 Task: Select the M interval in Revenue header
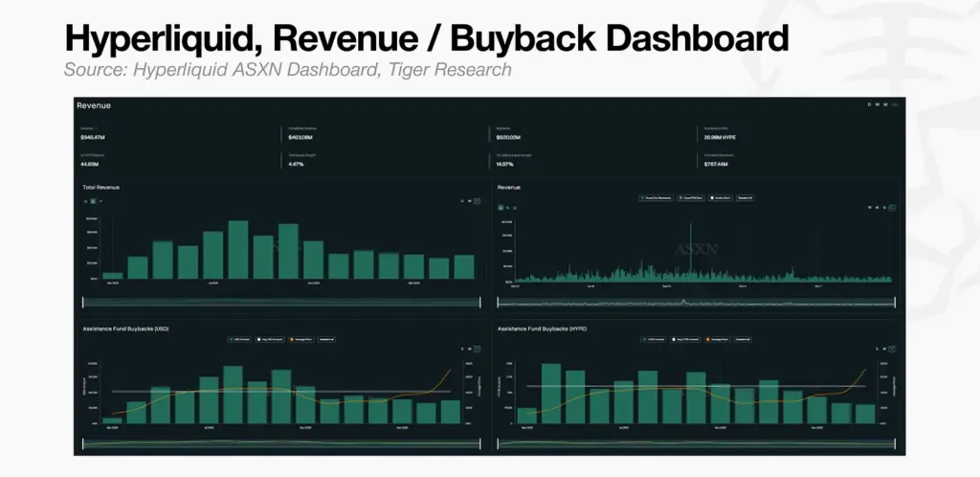(x=885, y=104)
